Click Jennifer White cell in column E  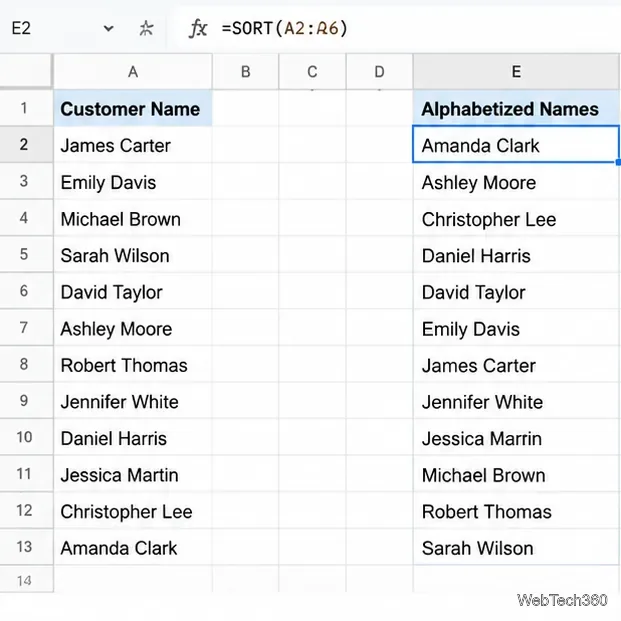[516, 401]
